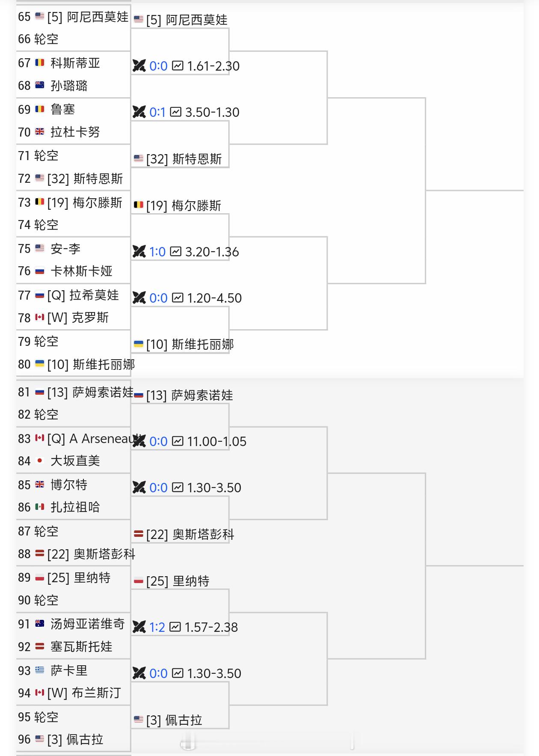This screenshot has height=756, width=539.
Task: Open the 0:1 live score link
Action: pyautogui.click(x=157, y=112)
